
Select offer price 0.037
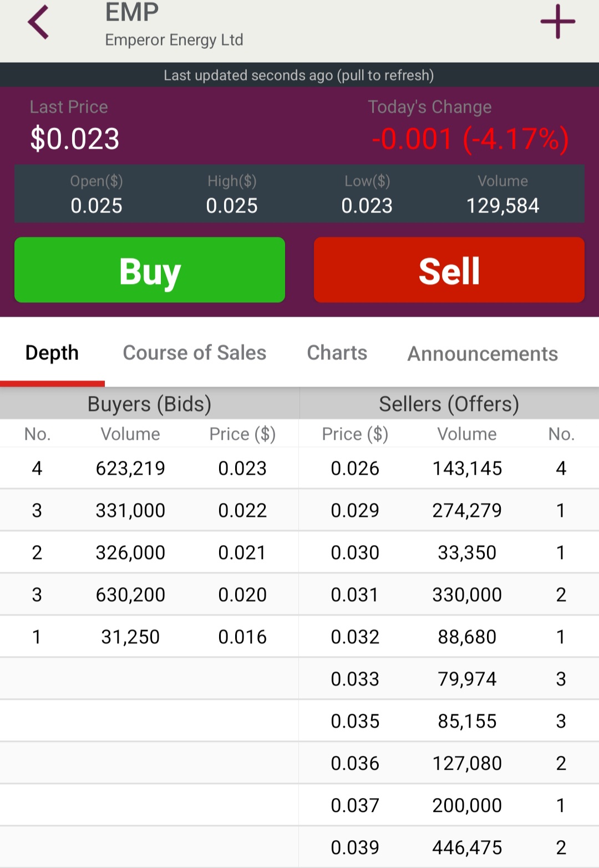click(x=355, y=806)
